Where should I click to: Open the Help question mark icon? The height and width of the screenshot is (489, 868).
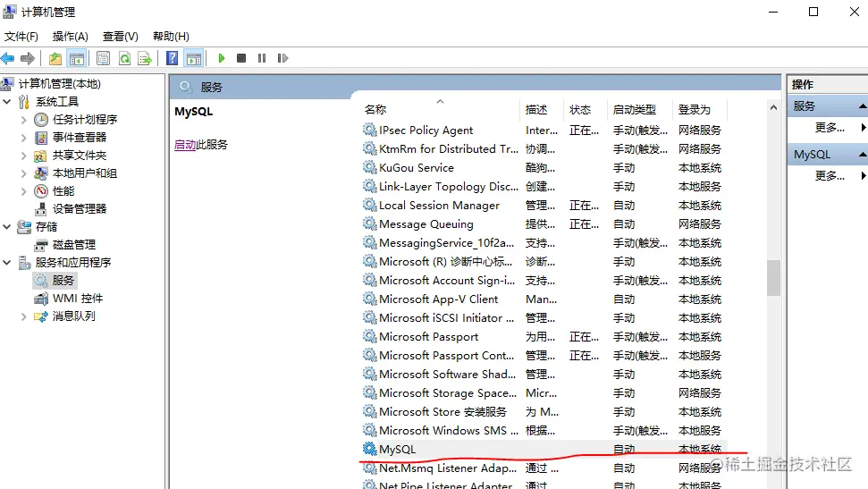(173, 58)
